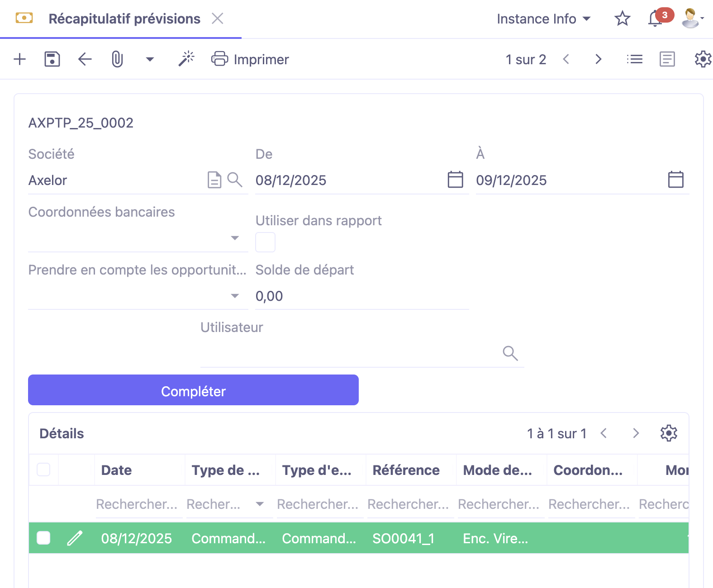Click the Imprimer print button
The height and width of the screenshot is (588, 713).
click(x=250, y=59)
